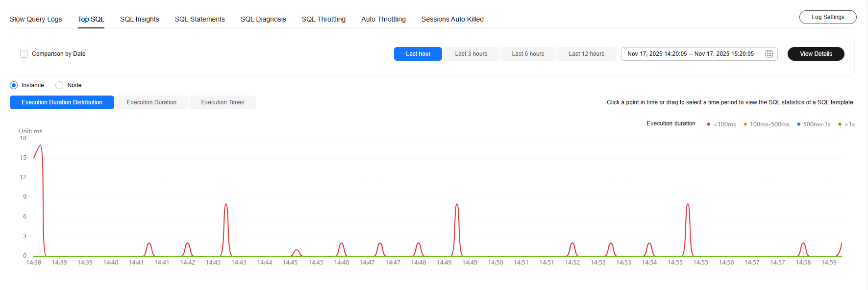The image size is (868, 290).
Task: Toggle the 100ms-500ms orange legend dot
Action: point(745,124)
